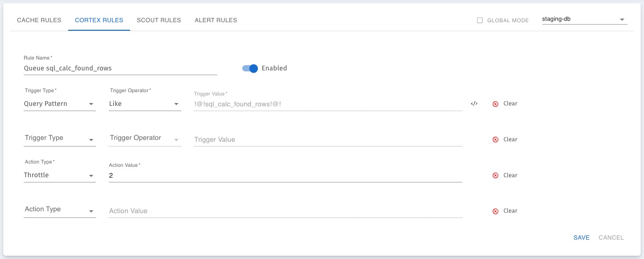Expand the empty second Trigger Type dropdown

tap(60, 138)
